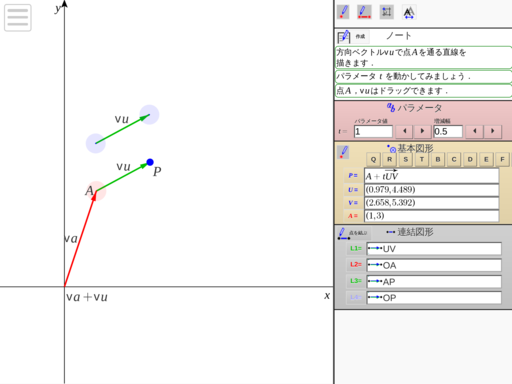Toggle visibility label L1= for UV

coord(356,248)
